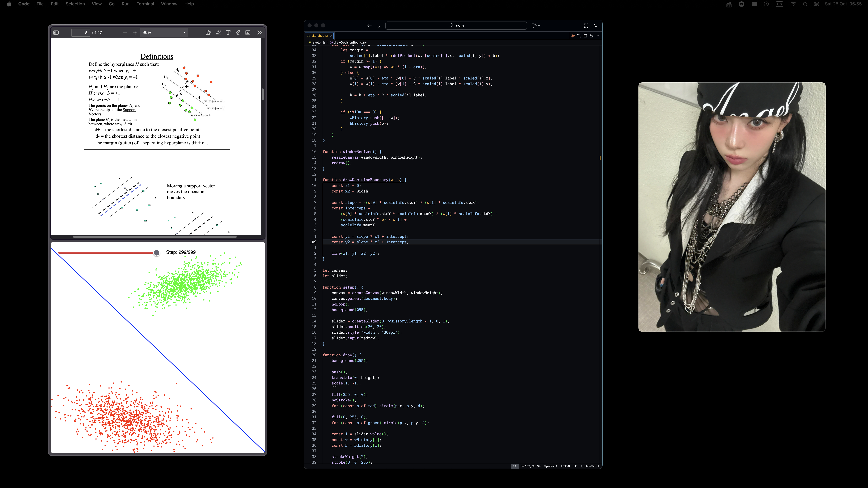Select the sketch.js editor tab

(317, 36)
